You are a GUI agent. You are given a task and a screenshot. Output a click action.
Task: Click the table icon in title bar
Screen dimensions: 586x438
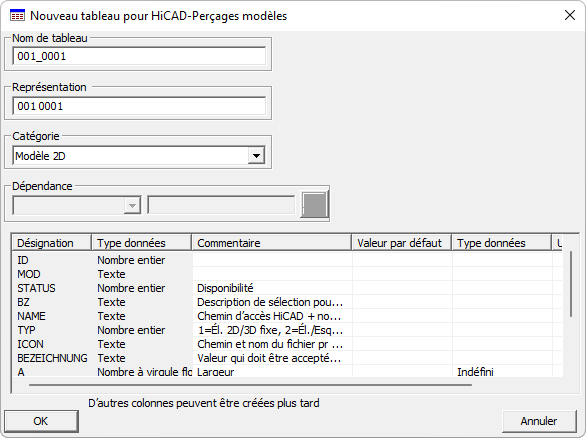coord(18,16)
